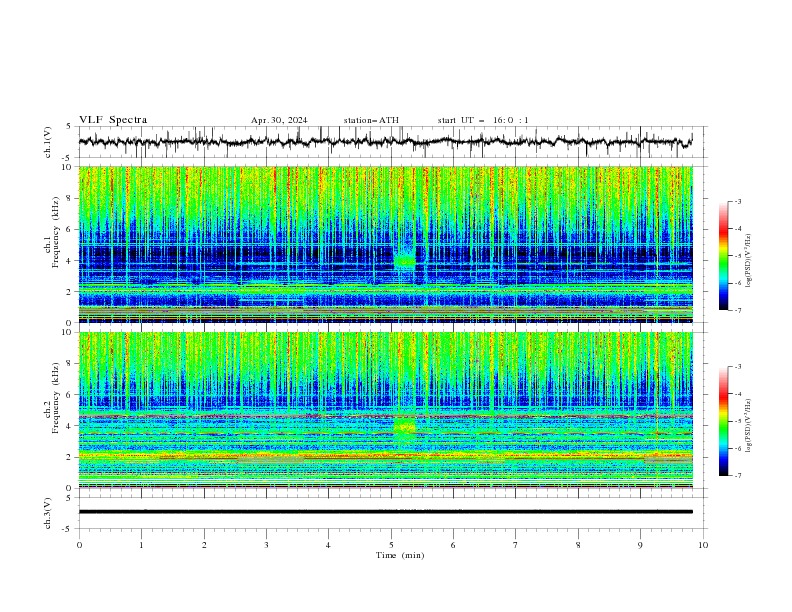Click the 4 kHz burst in ch.1 spectrogram

point(405,261)
